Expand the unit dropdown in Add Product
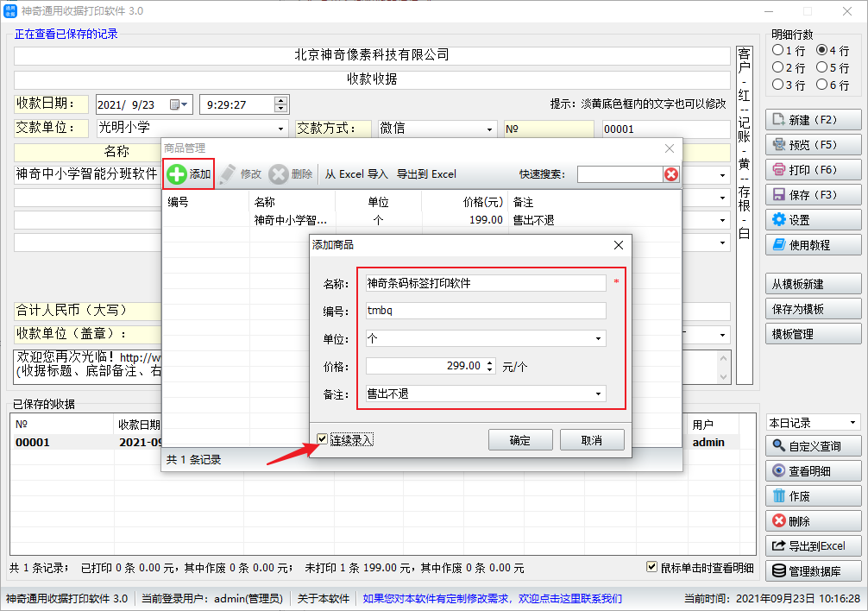The width and height of the screenshot is (868, 611). click(x=598, y=339)
